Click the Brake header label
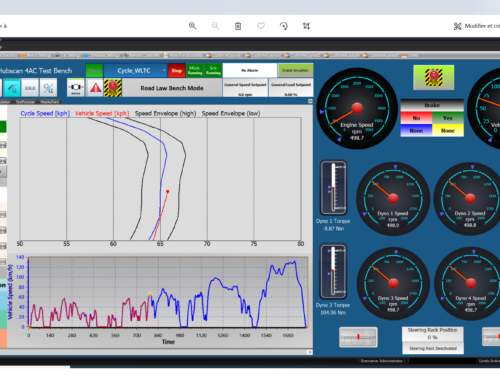 coord(432,105)
